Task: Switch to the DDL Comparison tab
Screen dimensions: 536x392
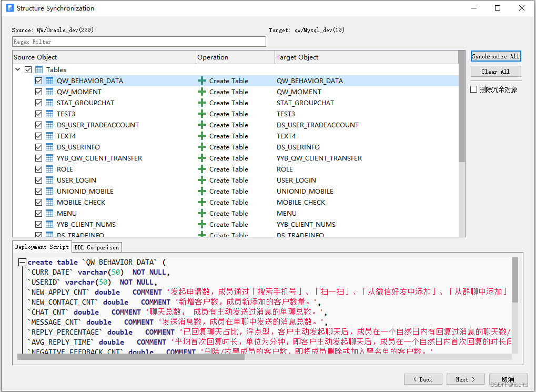Action: (x=96, y=247)
